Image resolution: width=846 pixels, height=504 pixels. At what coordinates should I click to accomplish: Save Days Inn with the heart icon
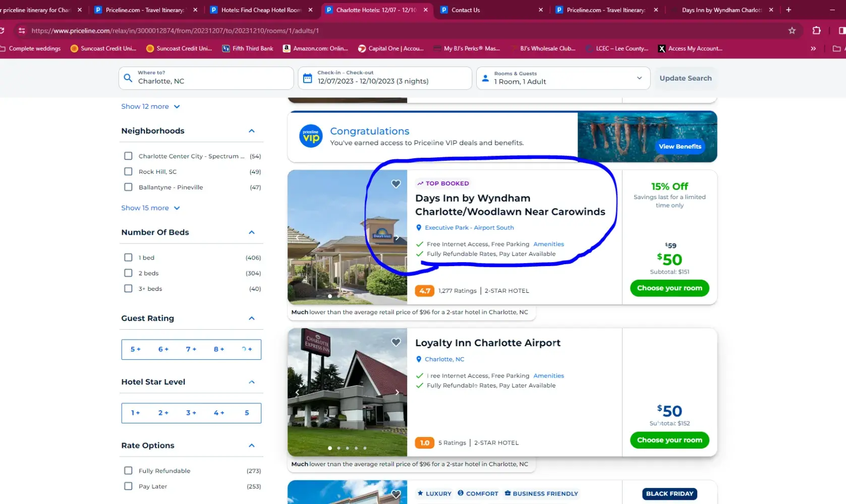(x=396, y=184)
